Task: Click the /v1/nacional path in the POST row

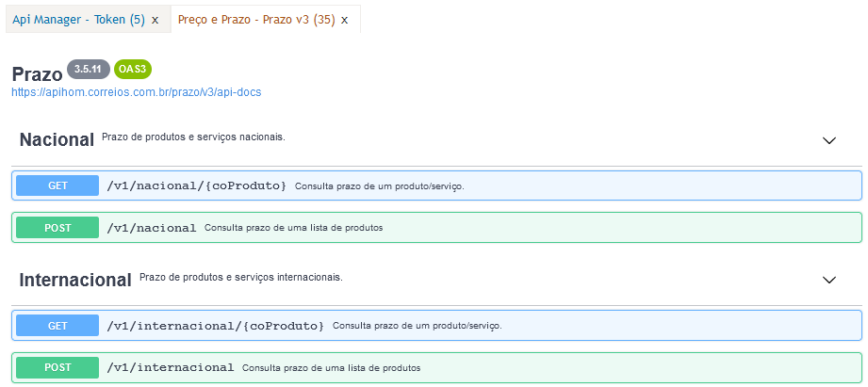Action: [x=151, y=227]
